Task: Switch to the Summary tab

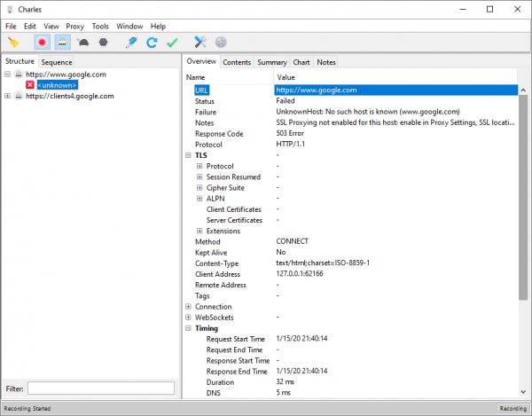Action: coord(272,62)
